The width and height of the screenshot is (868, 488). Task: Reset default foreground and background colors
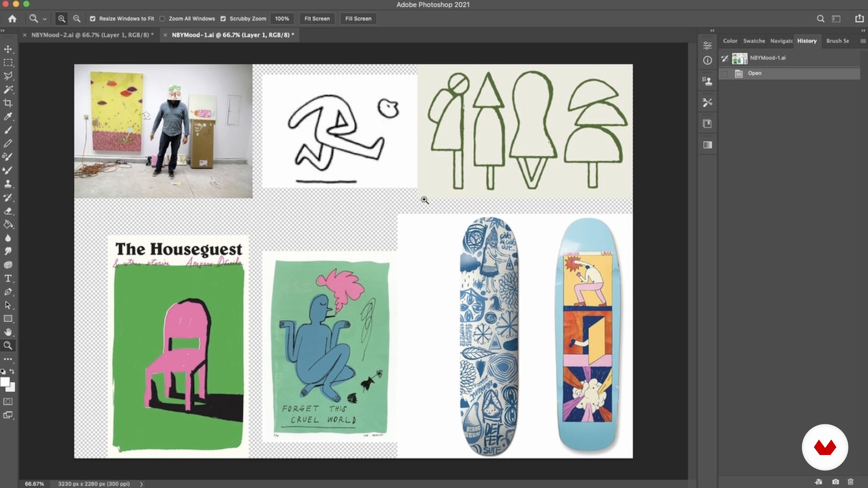tap(3, 371)
